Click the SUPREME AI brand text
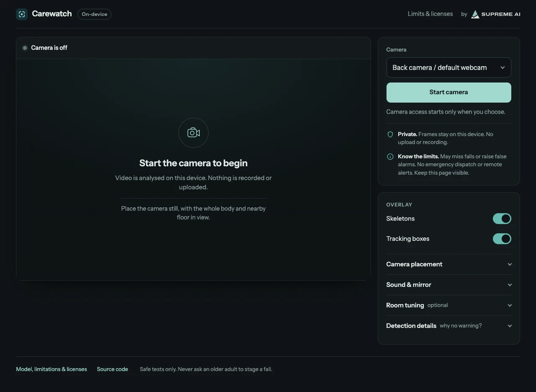536x392 pixels. (x=501, y=14)
